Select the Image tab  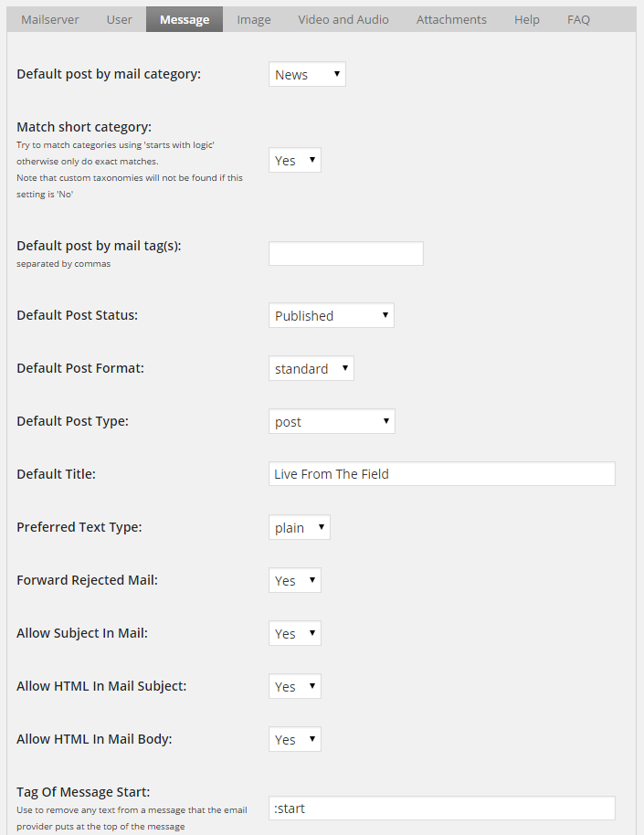253,19
